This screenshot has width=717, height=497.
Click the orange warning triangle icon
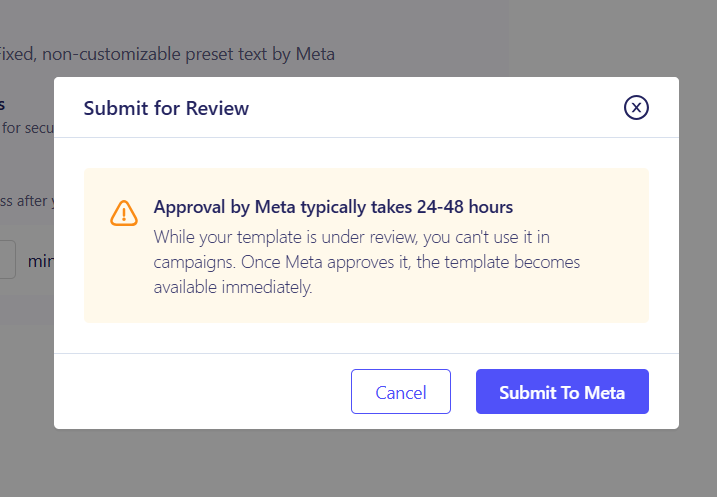tap(124, 213)
